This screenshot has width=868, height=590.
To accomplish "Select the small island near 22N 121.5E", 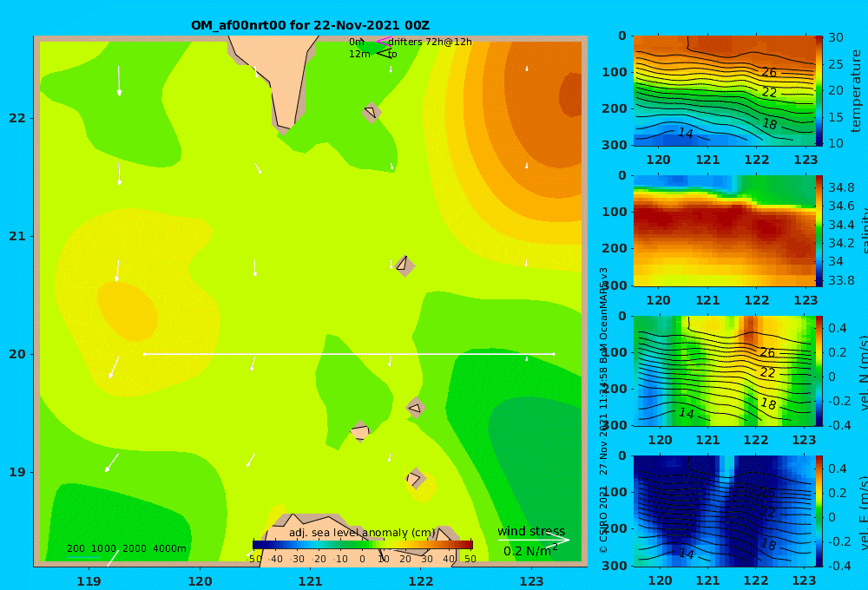I will [x=371, y=112].
